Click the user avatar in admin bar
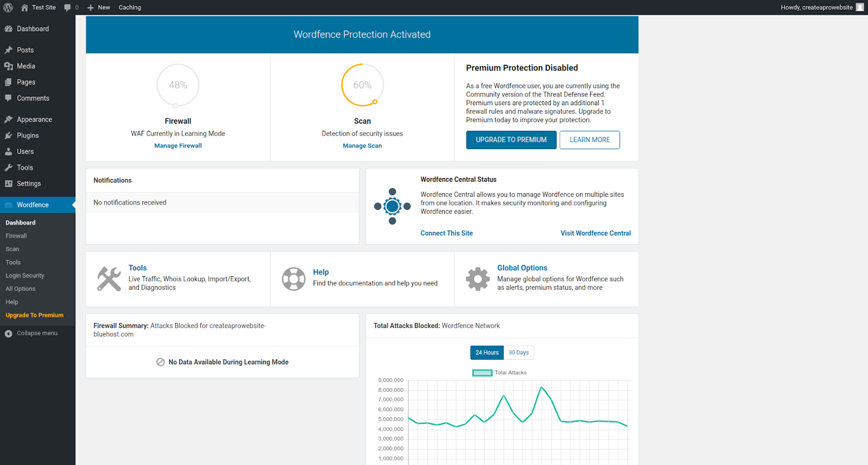 (860, 7)
